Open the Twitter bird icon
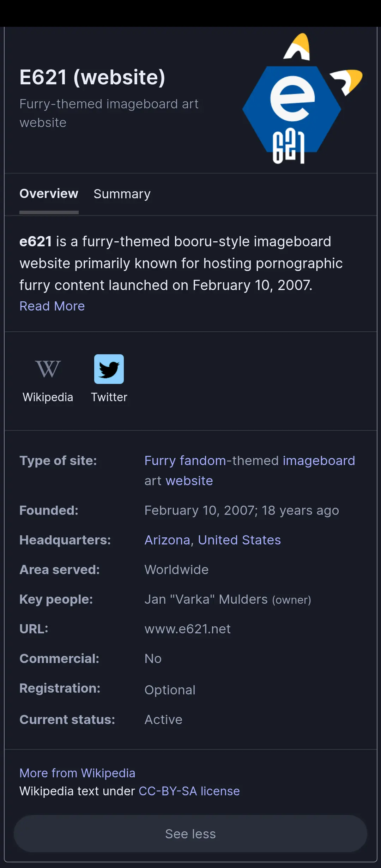Image resolution: width=381 pixels, height=868 pixels. [x=109, y=369]
